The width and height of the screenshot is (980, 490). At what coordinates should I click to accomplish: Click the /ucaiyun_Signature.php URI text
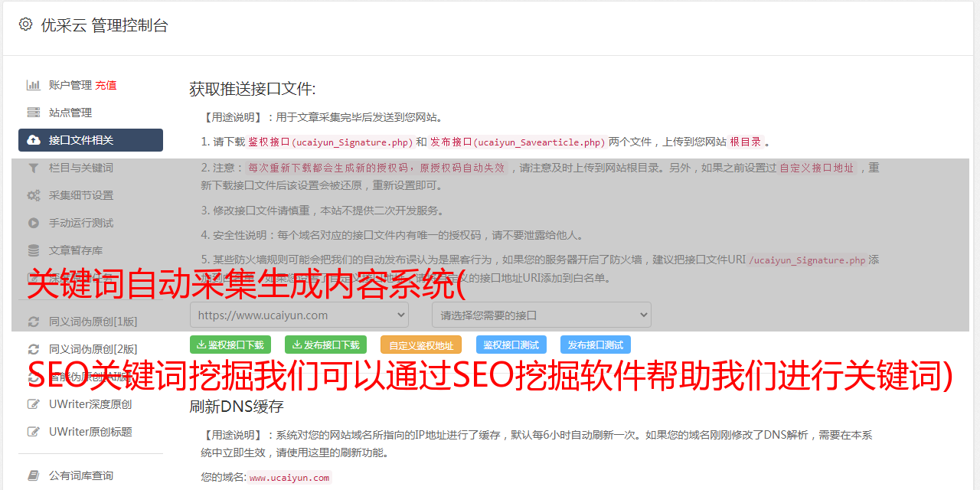click(x=808, y=260)
